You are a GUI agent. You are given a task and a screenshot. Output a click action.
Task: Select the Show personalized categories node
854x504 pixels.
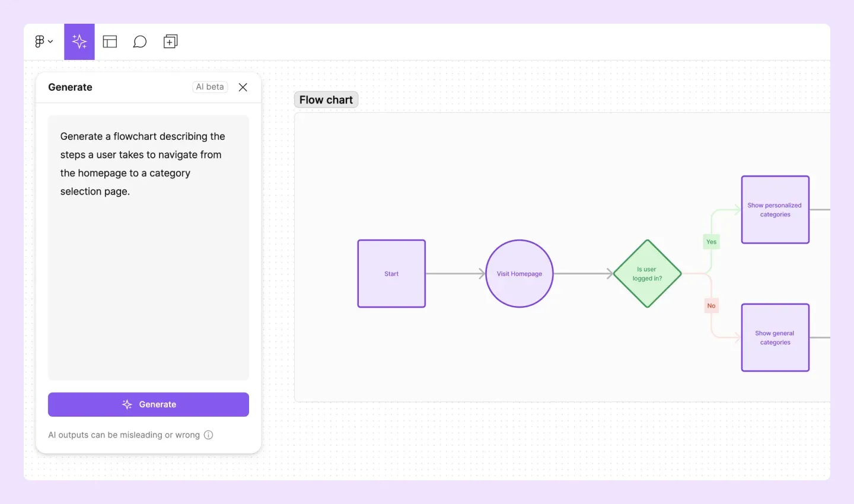[x=775, y=209]
